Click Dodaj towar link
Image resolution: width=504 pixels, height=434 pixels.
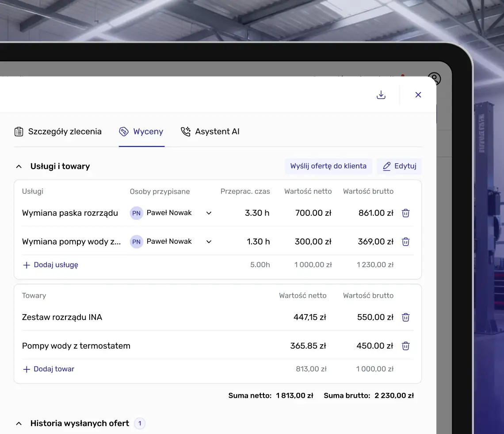click(x=49, y=369)
